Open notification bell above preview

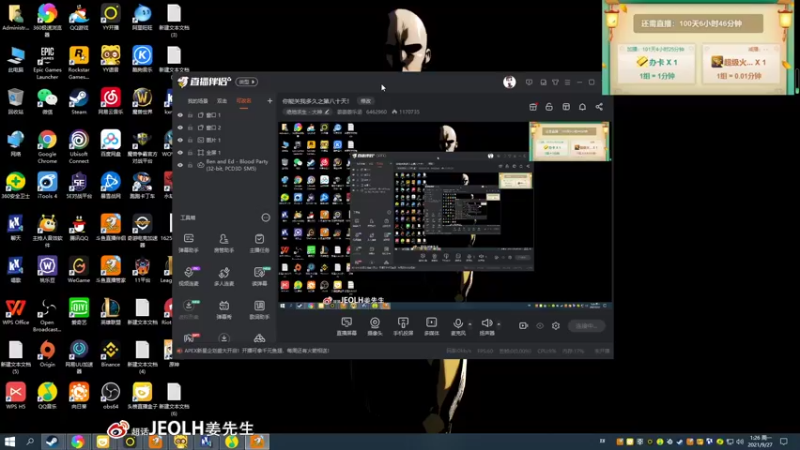pos(582,107)
